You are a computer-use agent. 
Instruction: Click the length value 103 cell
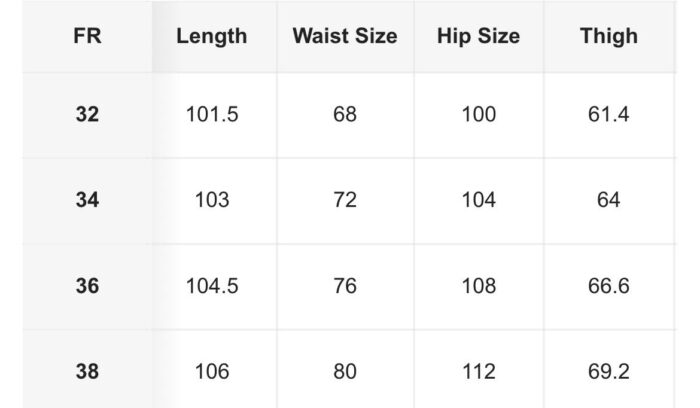(212, 200)
